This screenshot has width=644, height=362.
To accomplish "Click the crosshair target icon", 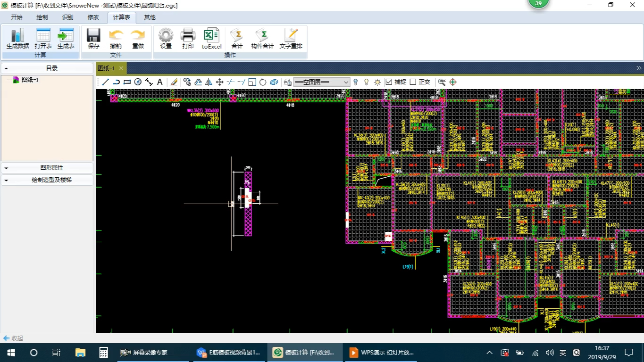I will [x=453, y=82].
